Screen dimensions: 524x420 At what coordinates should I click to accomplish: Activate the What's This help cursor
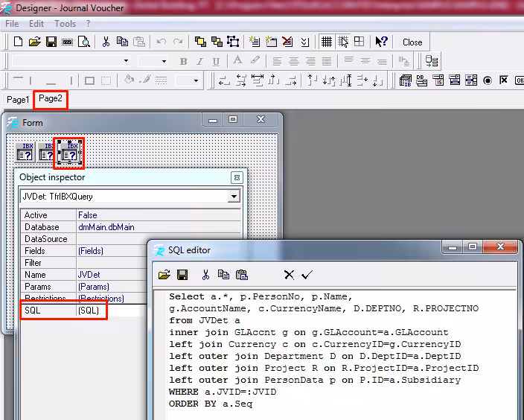pyautogui.click(x=381, y=42)
